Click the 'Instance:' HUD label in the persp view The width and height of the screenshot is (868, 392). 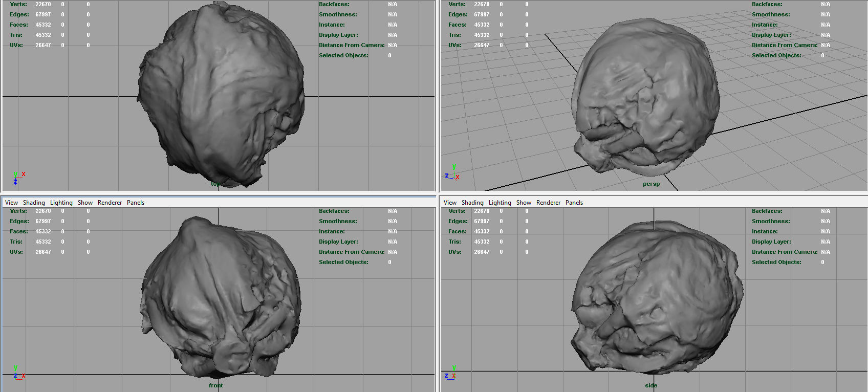tap(765, 25)
